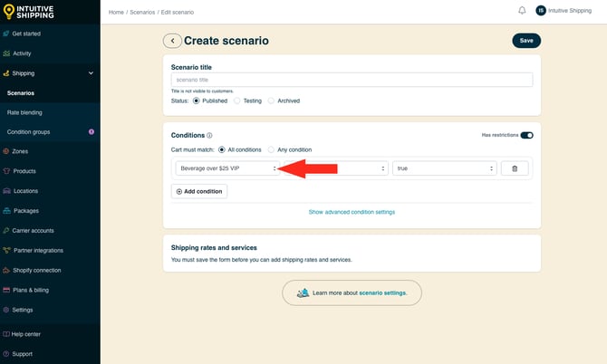Open the true value dropdown
The height and width of the screenshot is (364, 607).
click(445, 168)
